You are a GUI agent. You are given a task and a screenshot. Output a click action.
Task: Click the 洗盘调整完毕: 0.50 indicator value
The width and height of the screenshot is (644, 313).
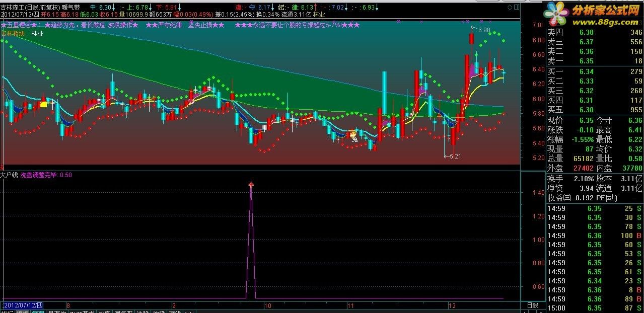(x=46, y=175)
